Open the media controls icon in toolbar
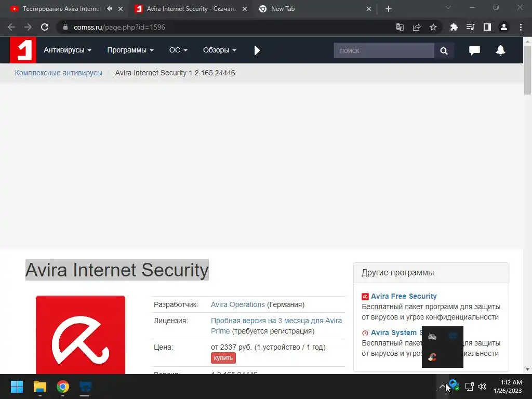Viewport: 532px width, 399px height. (x=470, y=27)
